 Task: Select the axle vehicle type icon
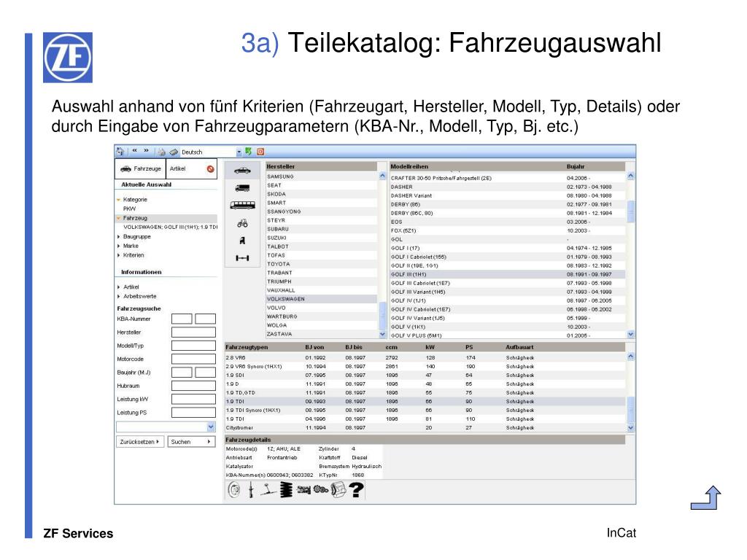click(x=242, y=258)
